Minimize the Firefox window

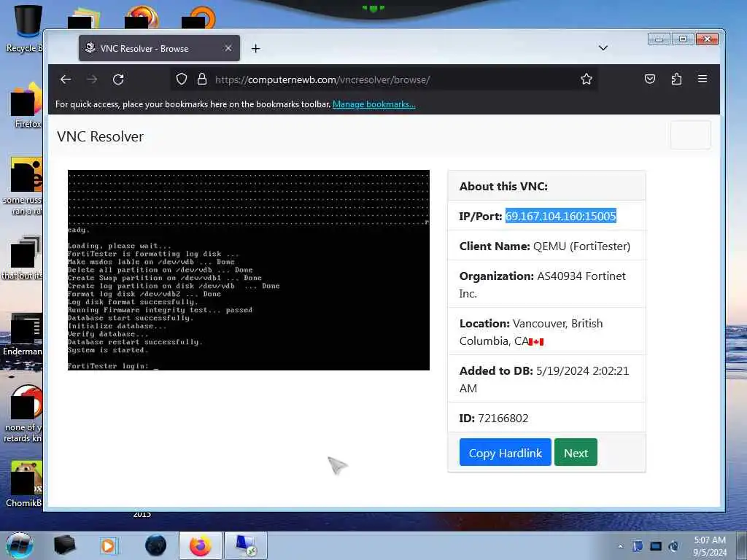pos(659,39)
